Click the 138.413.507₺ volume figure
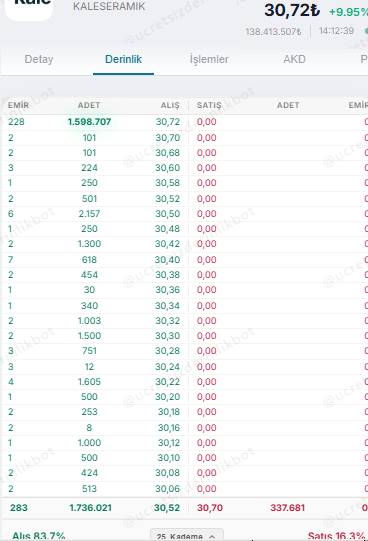The height and width of the screenshot is (541, 368). (x=273, y=32)
